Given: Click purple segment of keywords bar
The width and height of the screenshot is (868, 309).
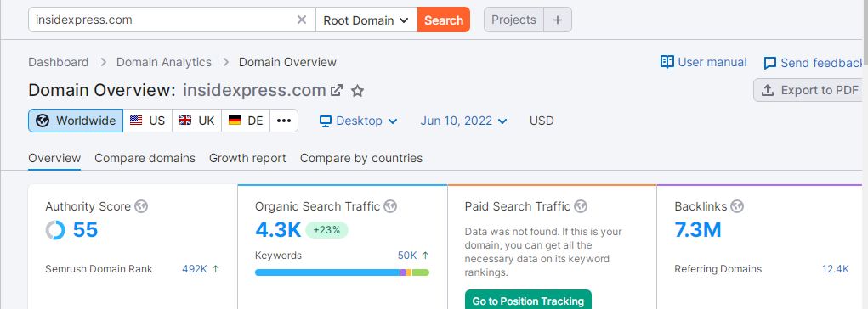Looking at the screenshot, I should pyautogui.click(x=403, y=272).
